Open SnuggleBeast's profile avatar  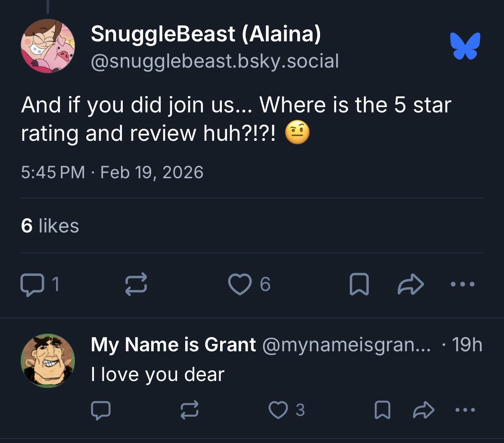[x=48, y=46]
